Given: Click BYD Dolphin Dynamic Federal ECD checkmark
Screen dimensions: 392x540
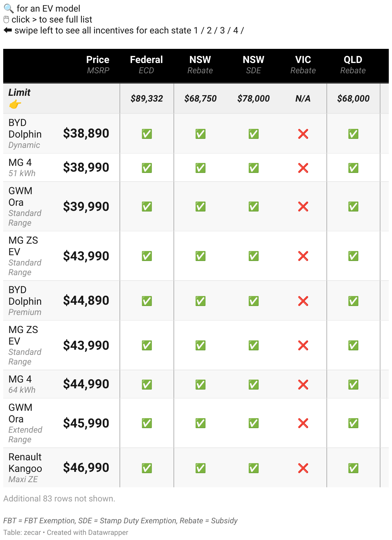Looking at the screenshot, I should click(x=147, y=134).
